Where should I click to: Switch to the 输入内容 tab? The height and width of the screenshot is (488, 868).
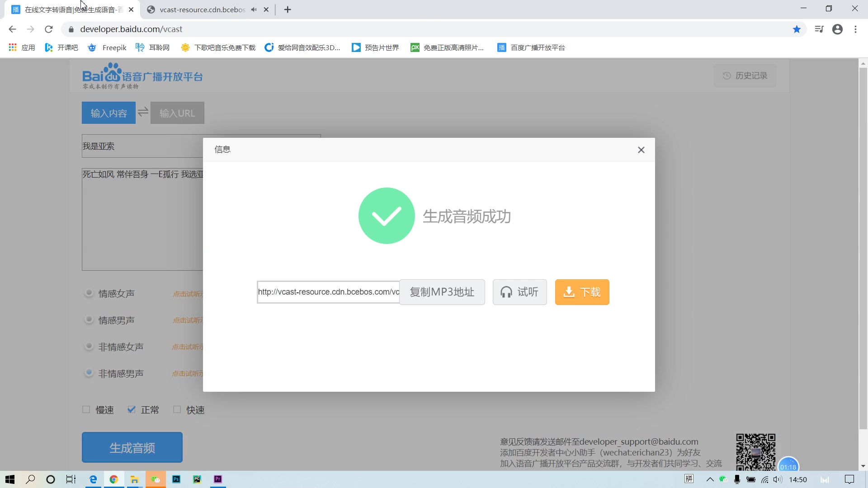coord(108,113)
